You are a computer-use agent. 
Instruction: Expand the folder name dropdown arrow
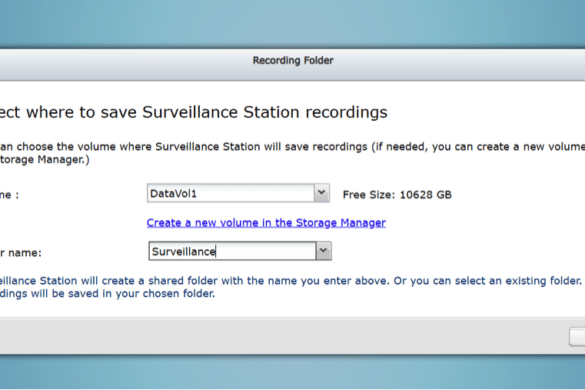coord(323,251)
